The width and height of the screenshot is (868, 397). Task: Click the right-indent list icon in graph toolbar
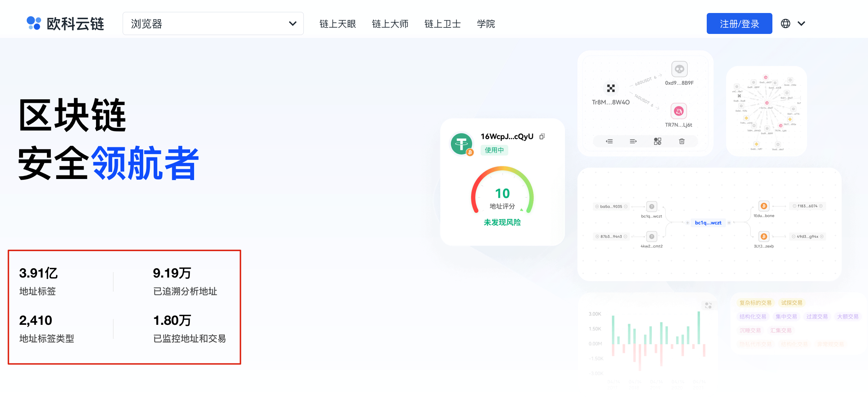633,141
